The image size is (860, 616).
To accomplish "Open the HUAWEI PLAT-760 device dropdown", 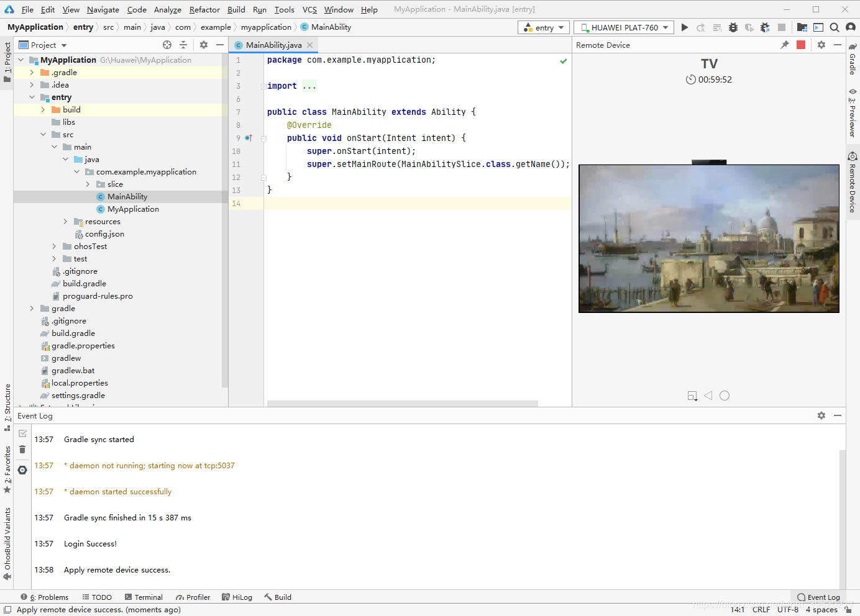I will point(624,27).
